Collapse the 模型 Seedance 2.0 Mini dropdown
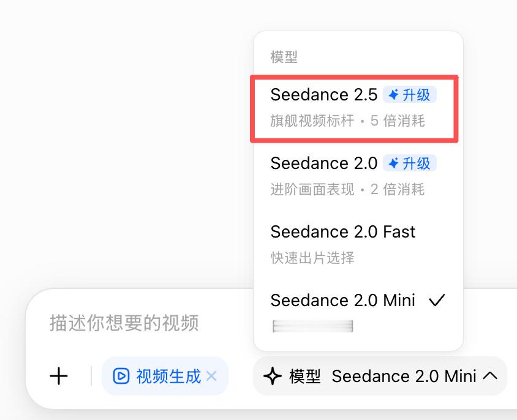The height and width of the screenshot is (420, 517). click(380, 376)
